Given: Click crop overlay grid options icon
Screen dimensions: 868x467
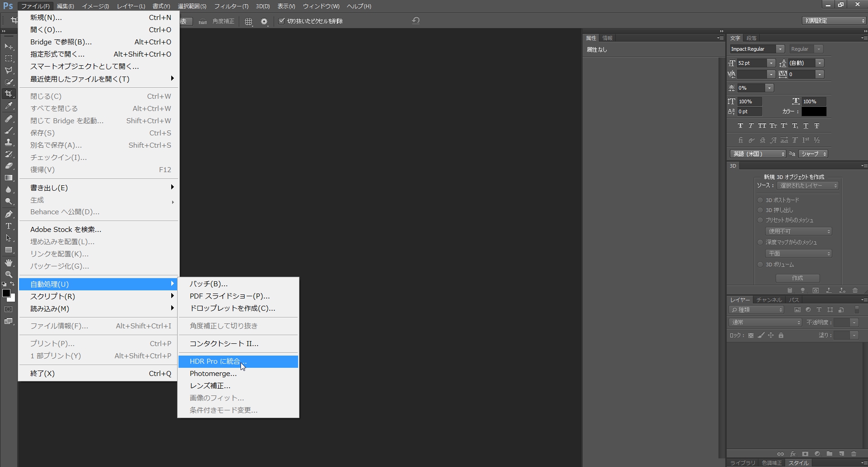Looking at the screenshot, I should [249, 21].
